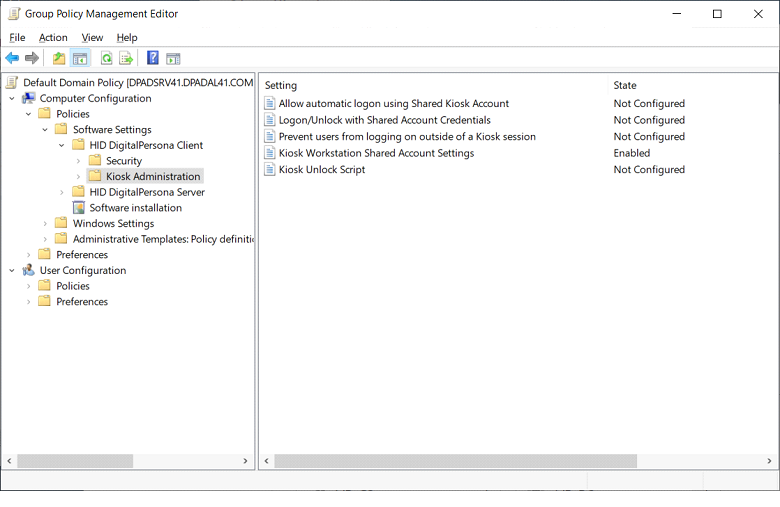Click the Refresh toolbar icon
The width and height of the screenshot is (780, 507).
[106, 58]
